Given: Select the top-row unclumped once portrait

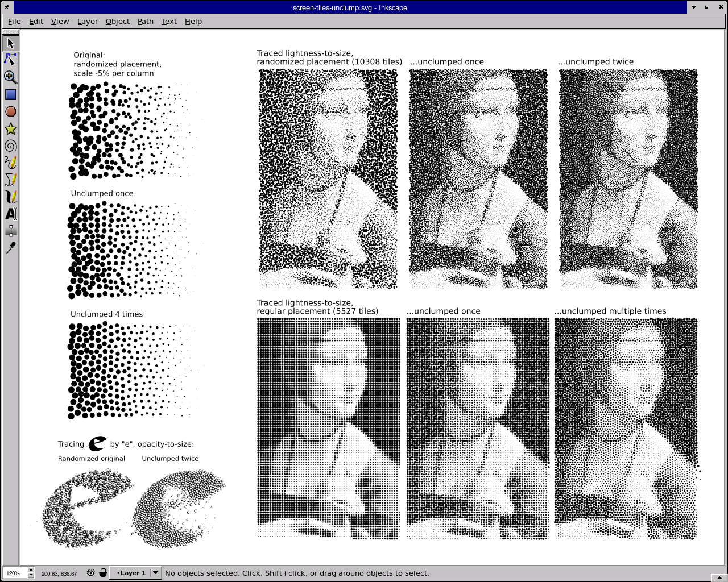Looking at the screenshot, I should tap(478, 179).
